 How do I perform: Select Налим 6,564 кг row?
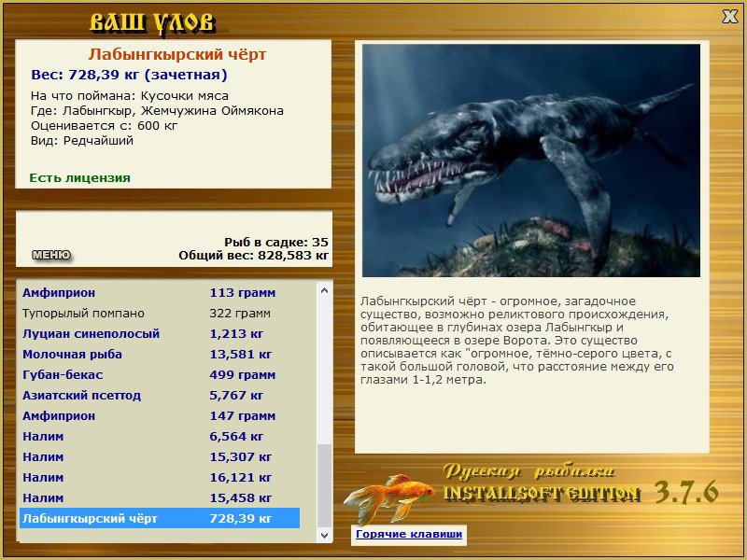pyautogui.click(x=160, y=436)
